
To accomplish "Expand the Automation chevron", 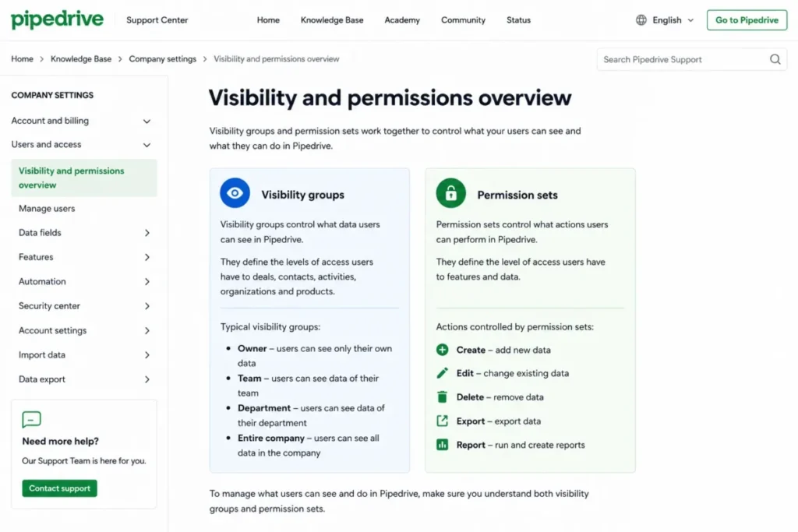I will coord(147,282).
